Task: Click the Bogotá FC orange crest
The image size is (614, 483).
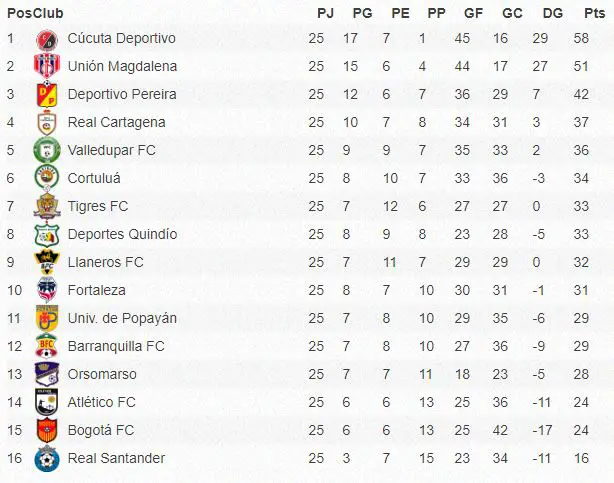Action: pyautogui.click(x=47, y=430)
